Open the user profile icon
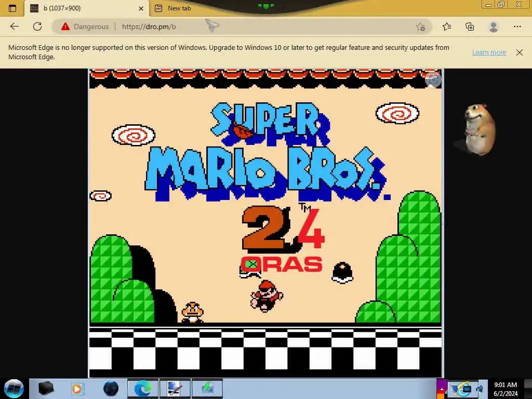Screen dimensions: 532x399 [494, 26]
